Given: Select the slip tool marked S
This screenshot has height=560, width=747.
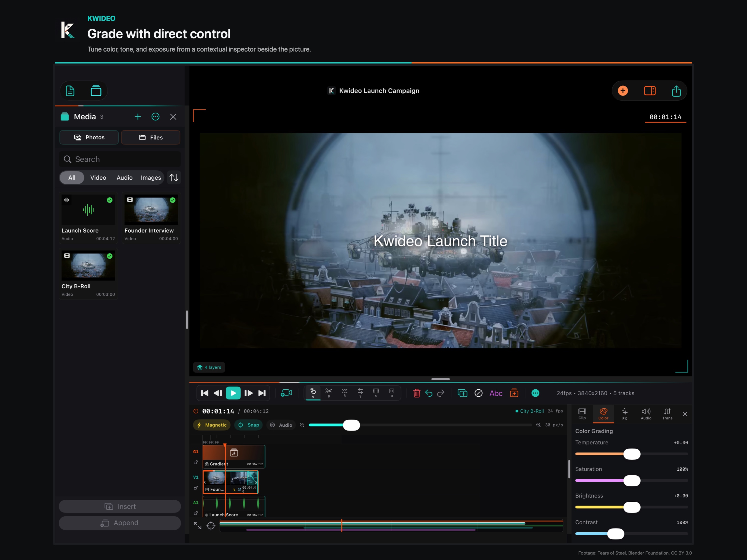Looking at the screenshot, I should 375,393.
